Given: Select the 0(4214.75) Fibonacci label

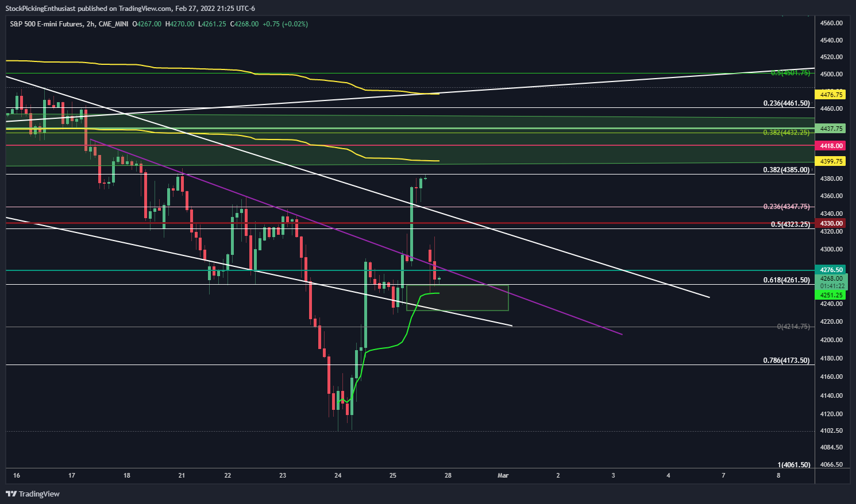Looking at the screenshot, I should (x=793, y=326).
